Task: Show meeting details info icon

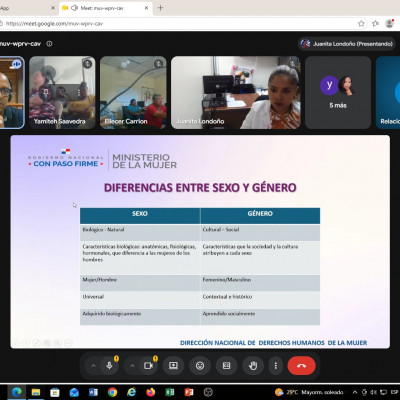Action: 49,44
